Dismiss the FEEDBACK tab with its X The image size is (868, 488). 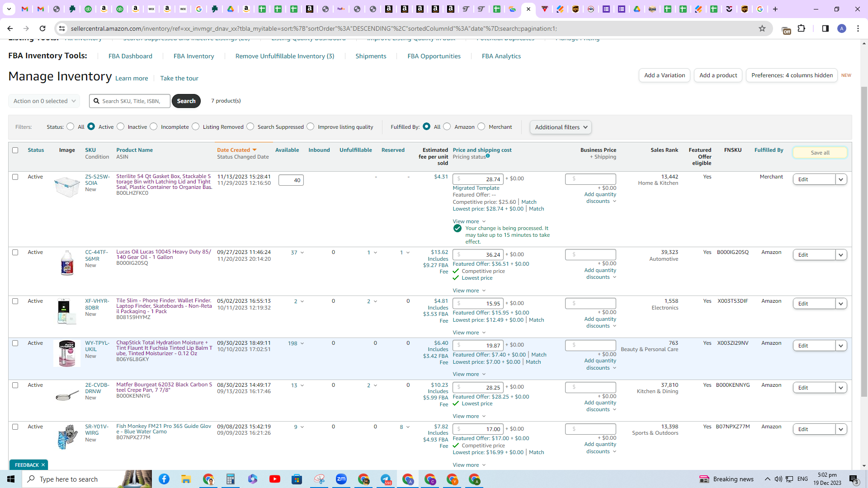tap(43, 465)
